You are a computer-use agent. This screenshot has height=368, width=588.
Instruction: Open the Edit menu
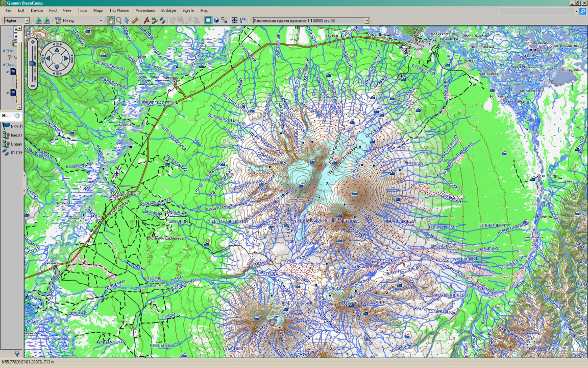coord(21,11)
